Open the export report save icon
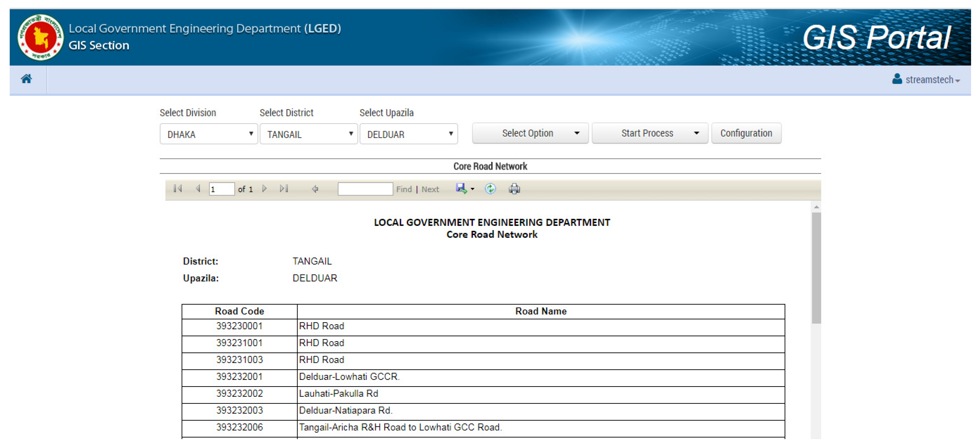Screen dimensions: 980x446 [x=462, y=189]
